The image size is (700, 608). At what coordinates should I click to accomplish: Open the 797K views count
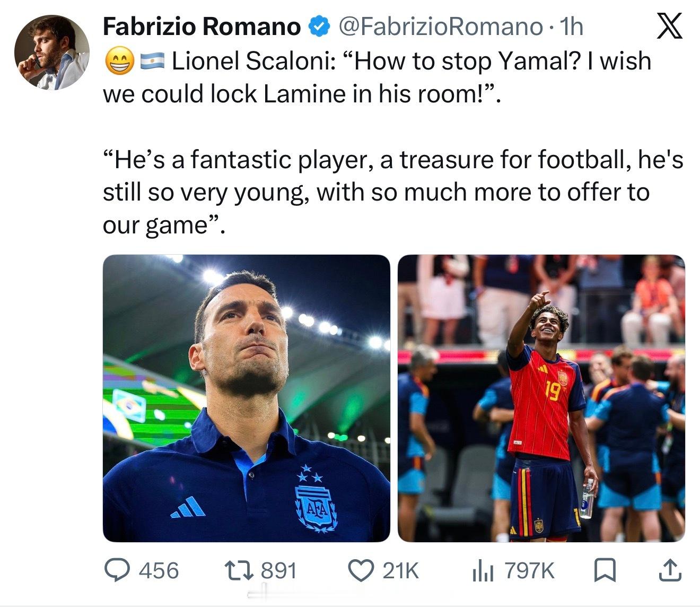[x=529, y=571]
